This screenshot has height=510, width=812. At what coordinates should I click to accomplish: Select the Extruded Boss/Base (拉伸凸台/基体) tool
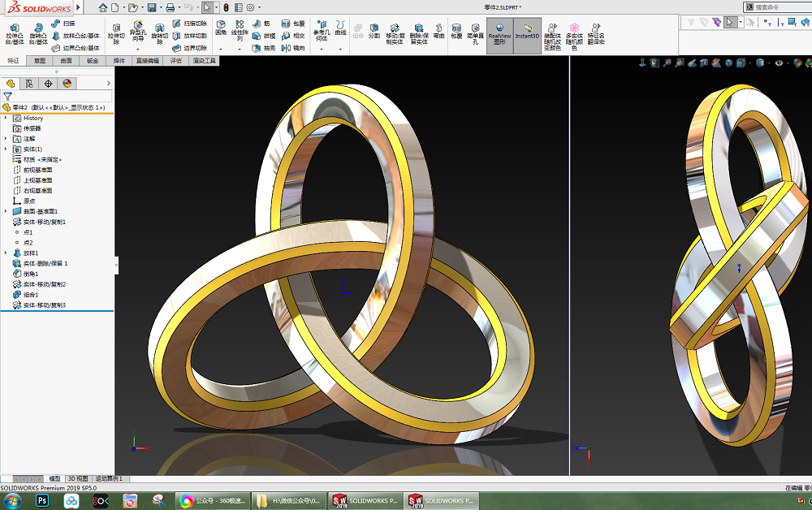15,34
